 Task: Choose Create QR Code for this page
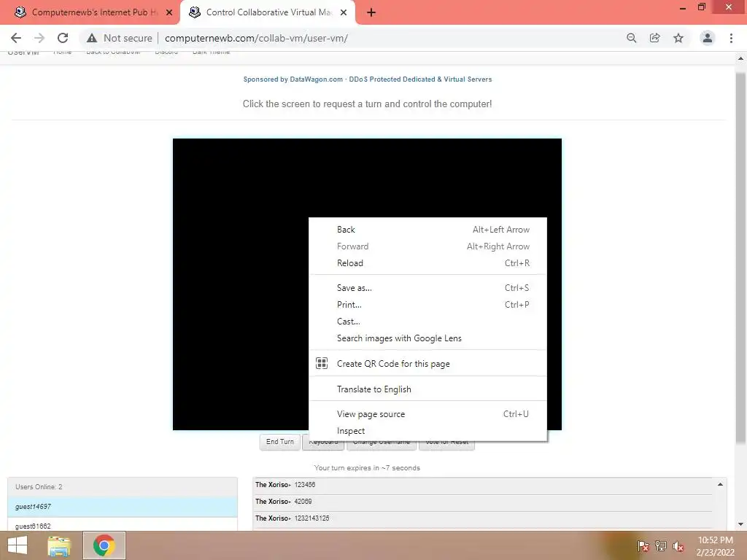click(427, 363)
